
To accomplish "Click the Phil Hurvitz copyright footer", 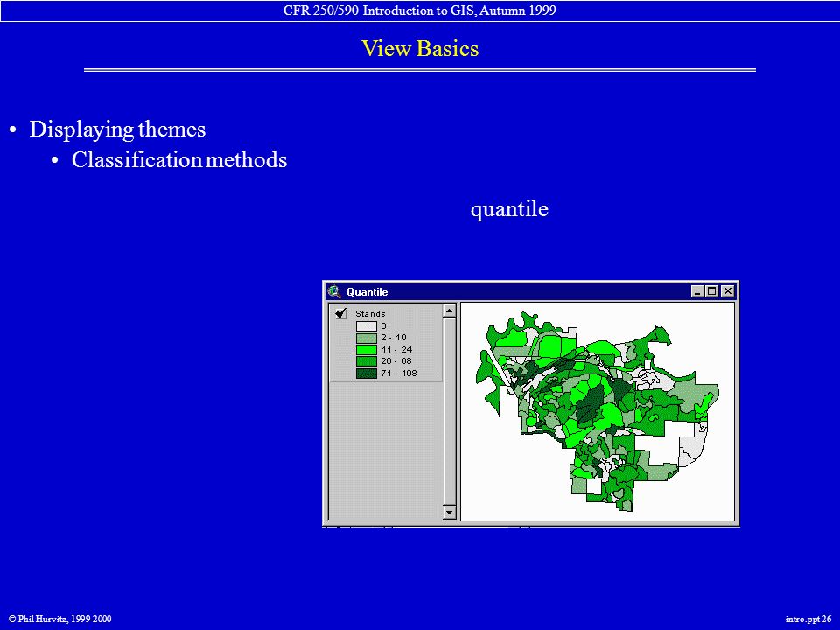I will click(x=60, y=619).
